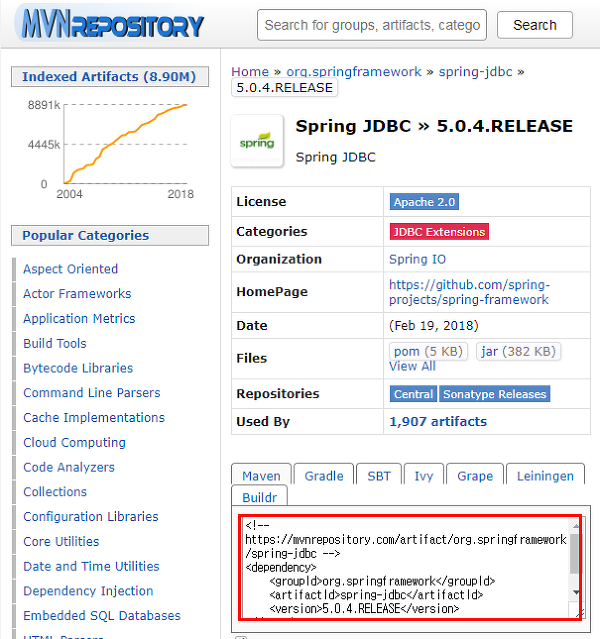This screenshot has width=600, height=639.
Task: Click the View All files link
Action: [412, 366]
